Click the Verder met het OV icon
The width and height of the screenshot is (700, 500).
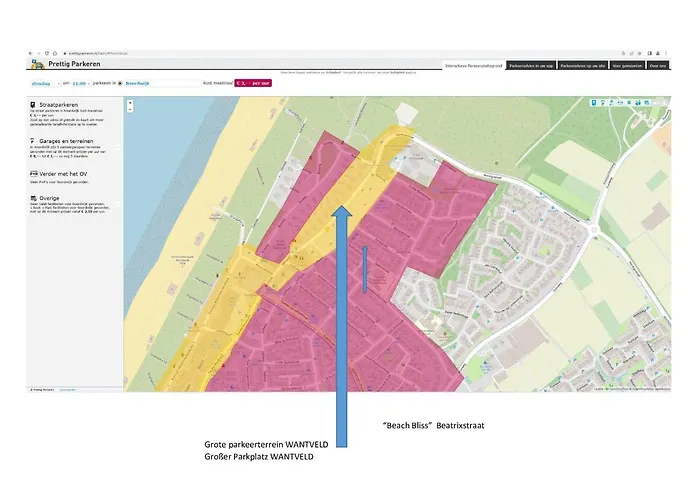tap(34, 173)
